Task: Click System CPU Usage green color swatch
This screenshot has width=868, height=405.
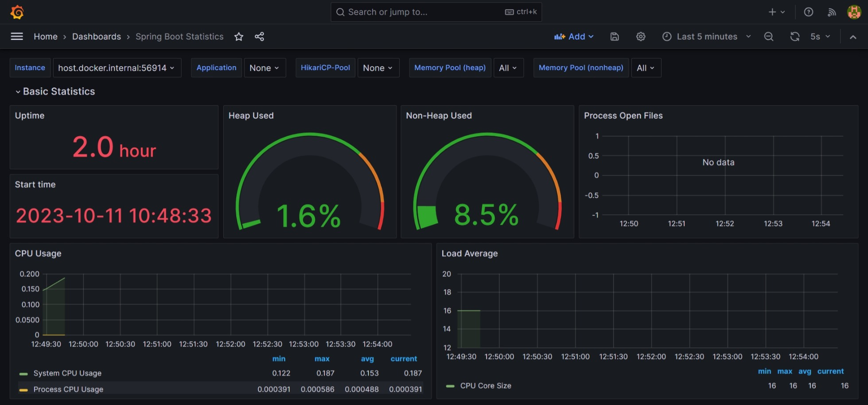Action: point(23,374)
